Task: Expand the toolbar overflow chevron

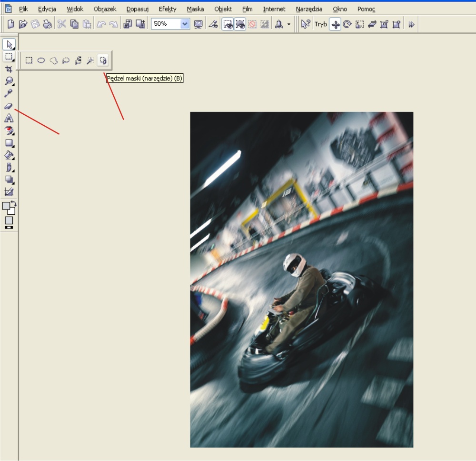Action: coord(411,24)
